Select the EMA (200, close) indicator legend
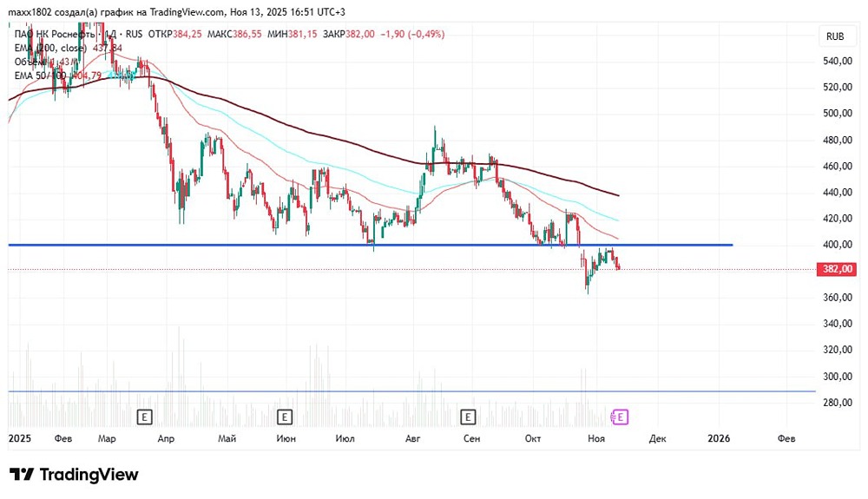This screenshot has height=499, width=868. pos(50,48)
